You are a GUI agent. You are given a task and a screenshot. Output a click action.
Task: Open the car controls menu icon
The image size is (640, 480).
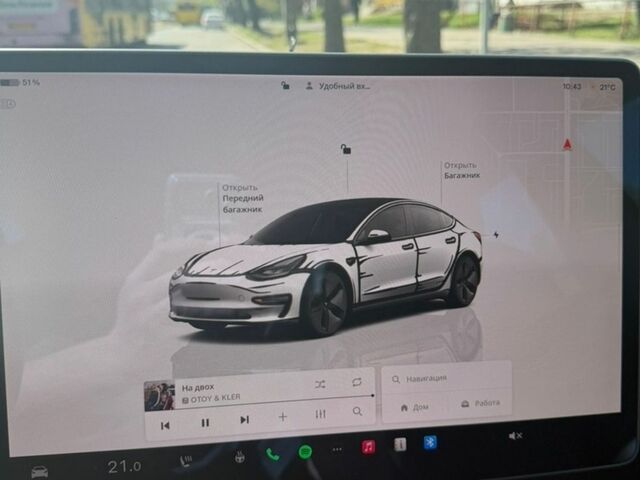(x=40, y=471)
